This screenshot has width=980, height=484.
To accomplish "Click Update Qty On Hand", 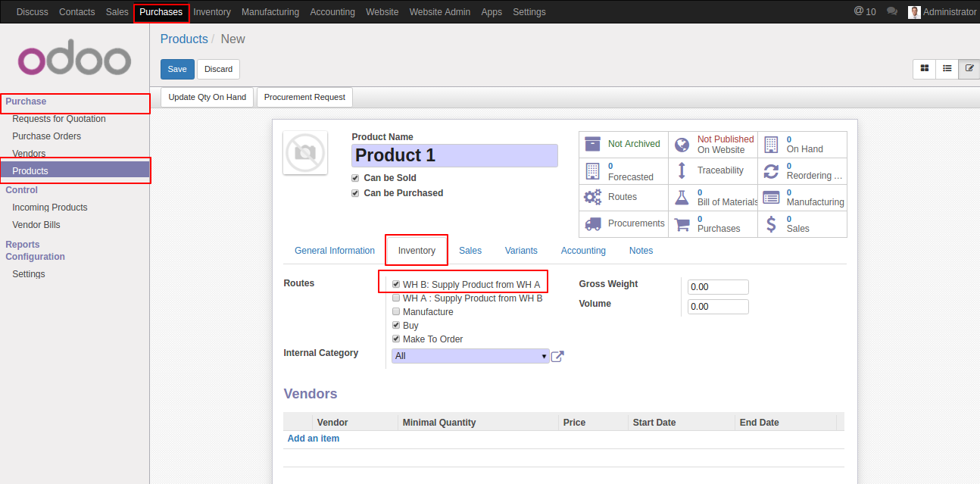I will [x=208, y=97].
